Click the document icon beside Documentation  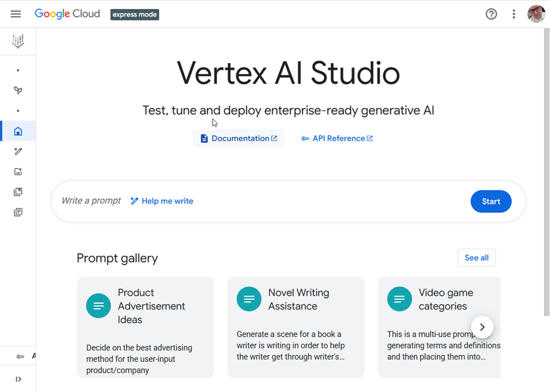pyautogui.click(x=204, y=138)
